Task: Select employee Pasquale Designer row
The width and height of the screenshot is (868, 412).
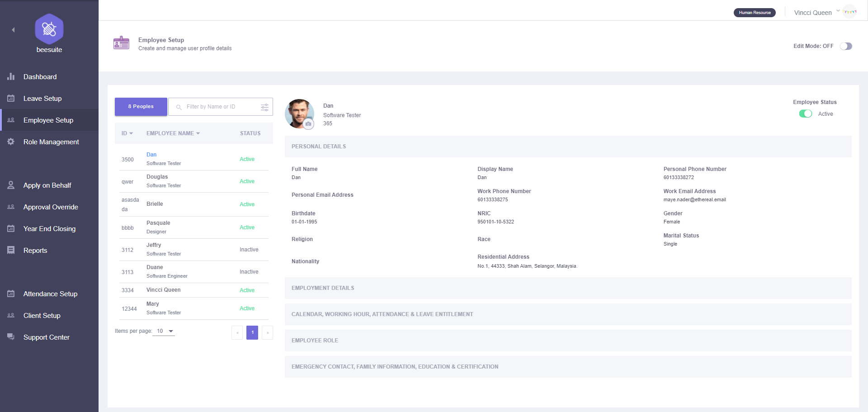Action: point(194,227)
